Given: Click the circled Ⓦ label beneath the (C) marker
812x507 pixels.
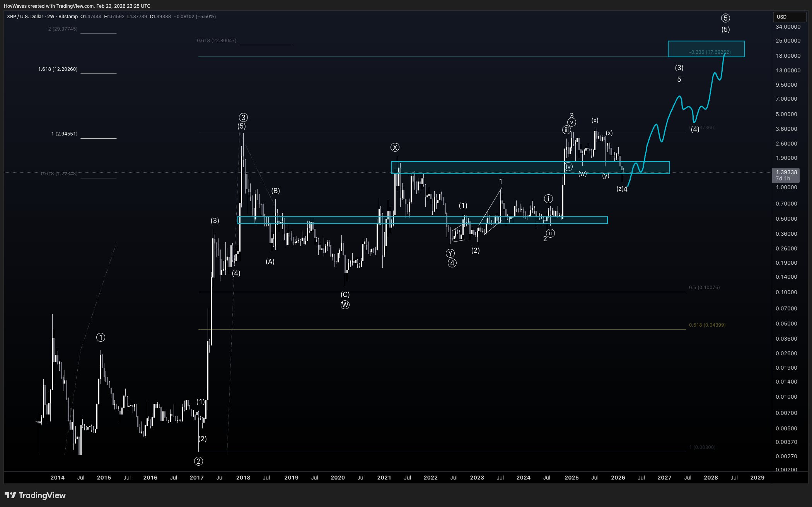Looking at the screenshot, I should coord(345,305).
